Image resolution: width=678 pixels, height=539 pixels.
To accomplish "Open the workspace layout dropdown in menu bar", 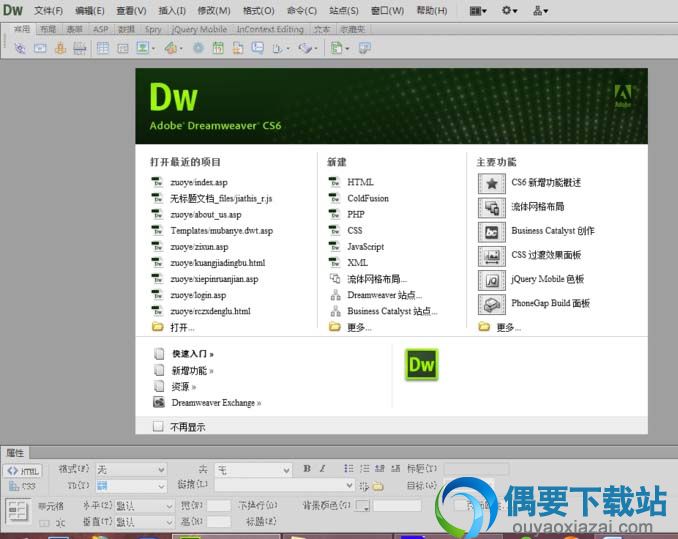I will coord(478,10).
